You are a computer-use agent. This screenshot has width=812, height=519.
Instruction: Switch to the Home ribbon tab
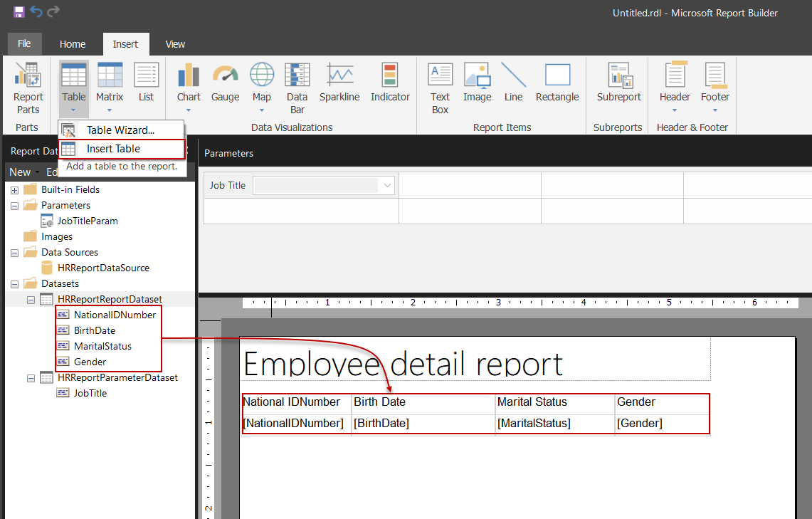73,44
